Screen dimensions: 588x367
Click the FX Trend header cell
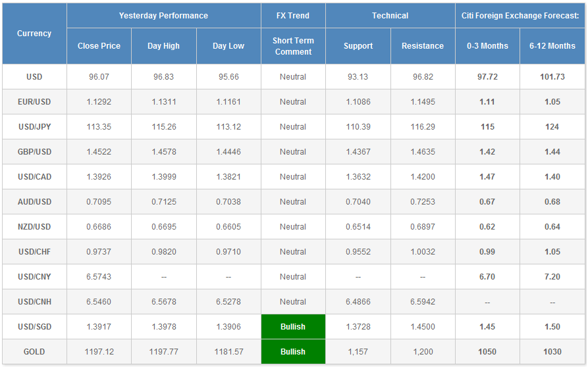294,16
